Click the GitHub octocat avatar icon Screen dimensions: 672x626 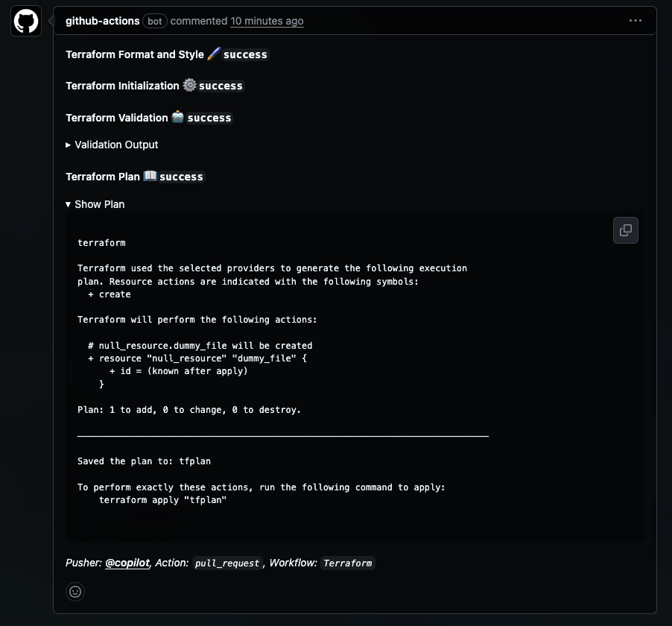point(25,20)
